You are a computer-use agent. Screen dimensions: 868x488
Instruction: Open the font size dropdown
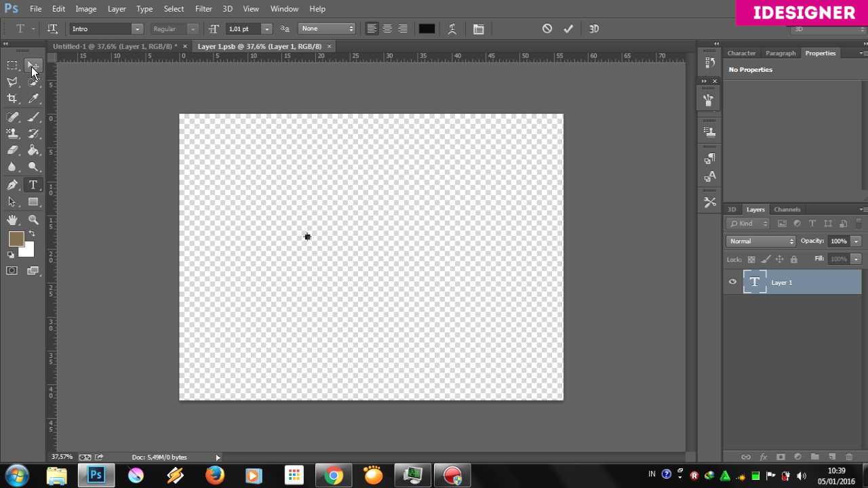click(x=267, y=29)
